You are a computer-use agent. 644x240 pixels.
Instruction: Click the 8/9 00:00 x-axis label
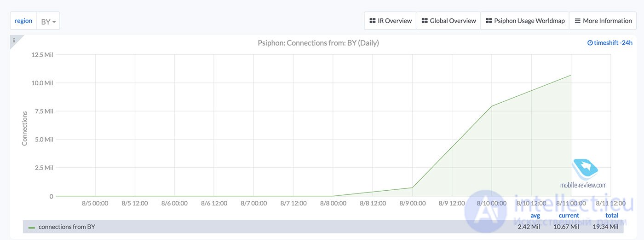pos(413,203)
